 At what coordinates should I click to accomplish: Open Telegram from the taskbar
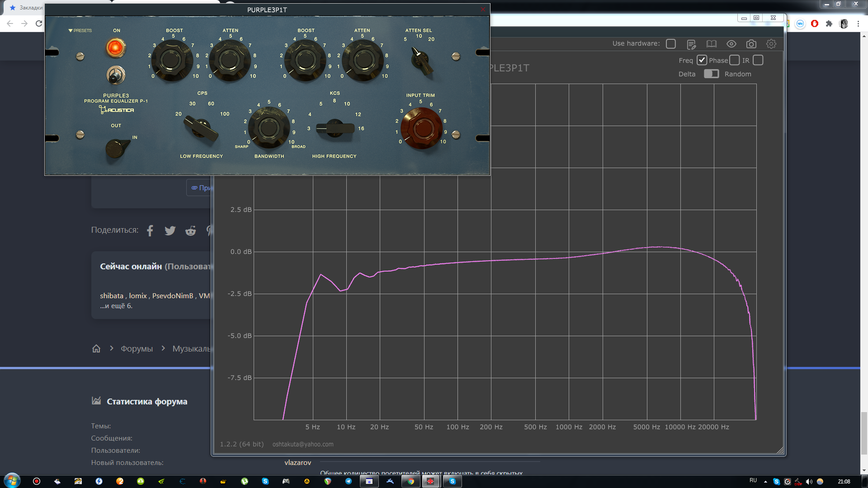pos(348,481)
